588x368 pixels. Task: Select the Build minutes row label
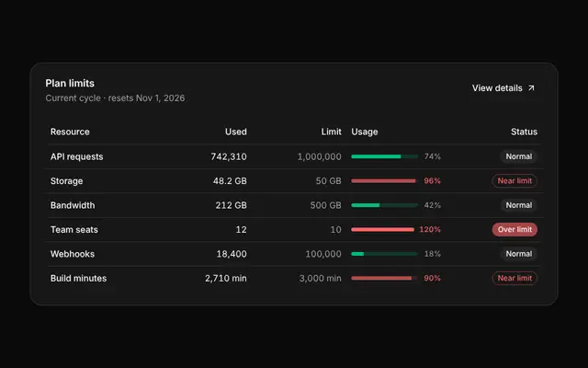pos(78,279)
